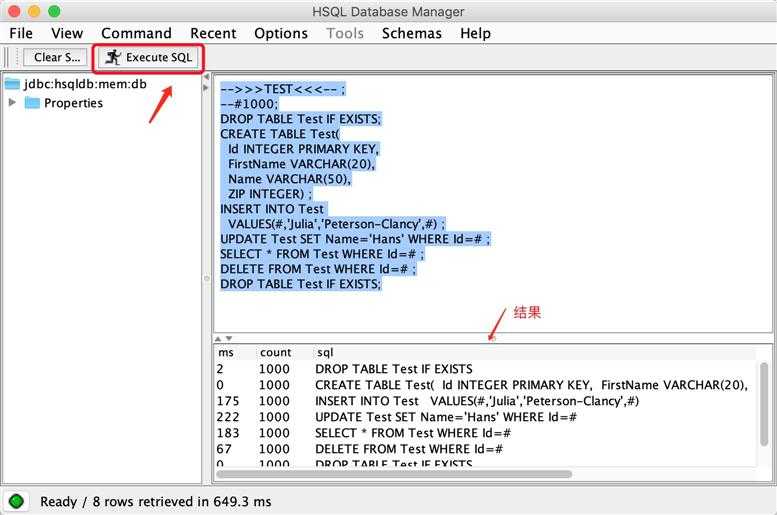Click the vertical scrollbar of results table
Screen dimensions: 777x515
click(x=764, y=403)
